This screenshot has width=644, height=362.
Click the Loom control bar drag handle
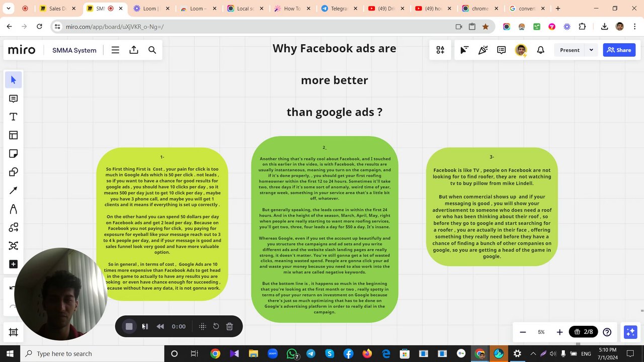pyautogui.click(x=202, y=326)
